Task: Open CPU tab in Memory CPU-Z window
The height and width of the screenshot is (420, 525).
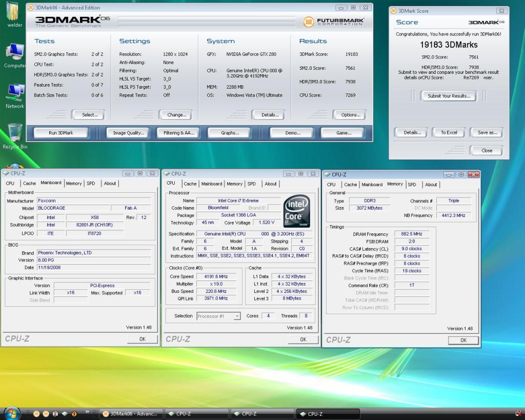Action: pyautogui.click(x=331, y=185)
